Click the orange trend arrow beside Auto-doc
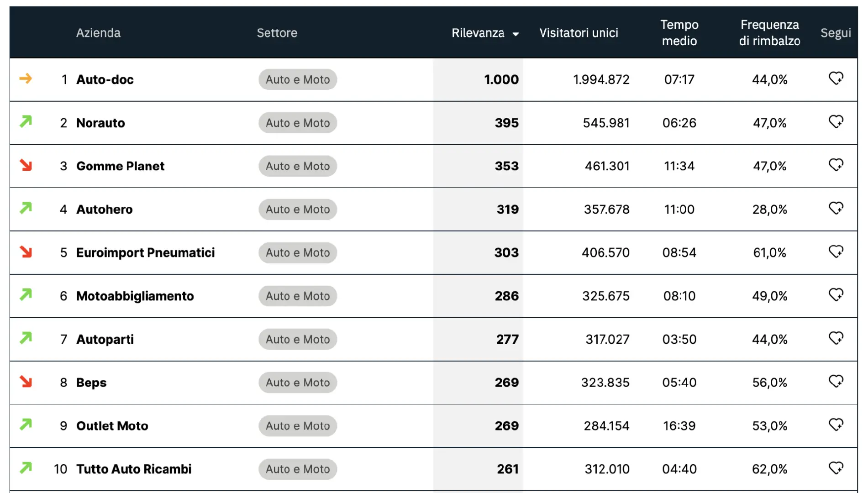This screenshot has width=868, height=493. coord(26,79)
